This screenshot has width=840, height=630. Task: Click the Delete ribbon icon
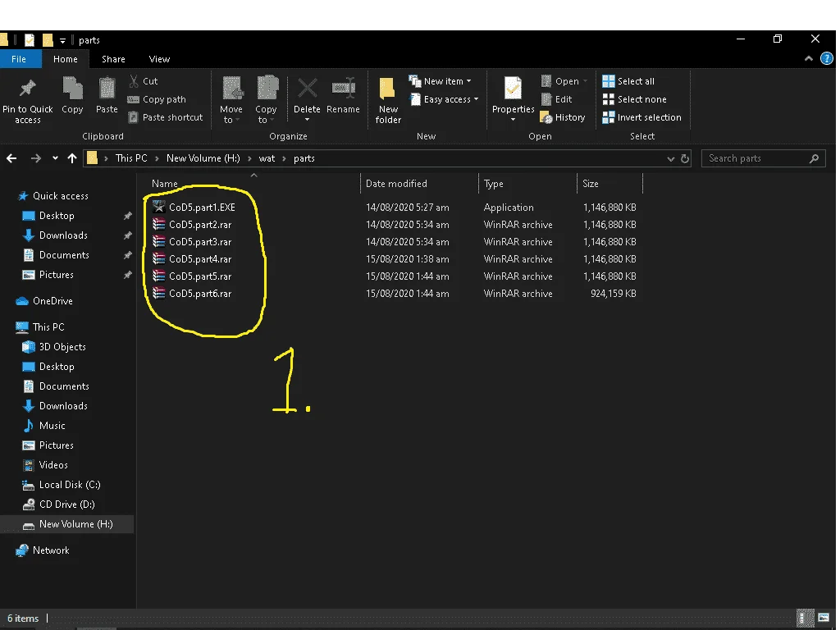click(307, 89)
